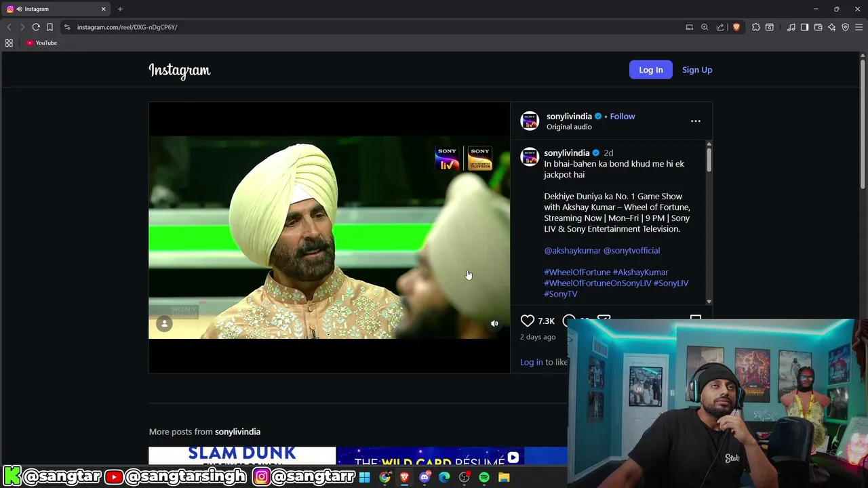This screenshot has width=868, height=488.
Task: Open Brave Shields lion icon
Action: (x=736, y=27)
